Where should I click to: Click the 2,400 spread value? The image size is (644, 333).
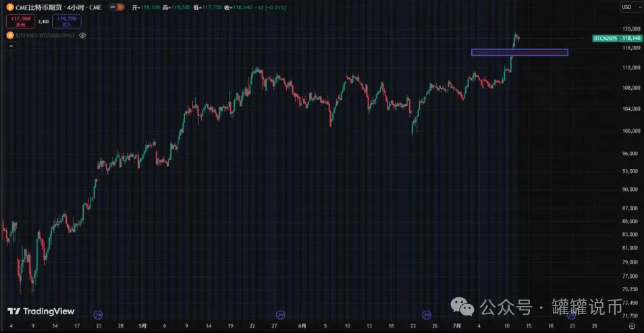[43, 22]
